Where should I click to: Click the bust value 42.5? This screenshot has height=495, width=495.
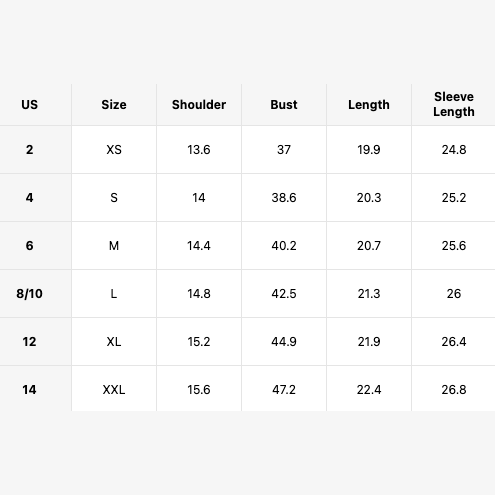pos(284,294)
